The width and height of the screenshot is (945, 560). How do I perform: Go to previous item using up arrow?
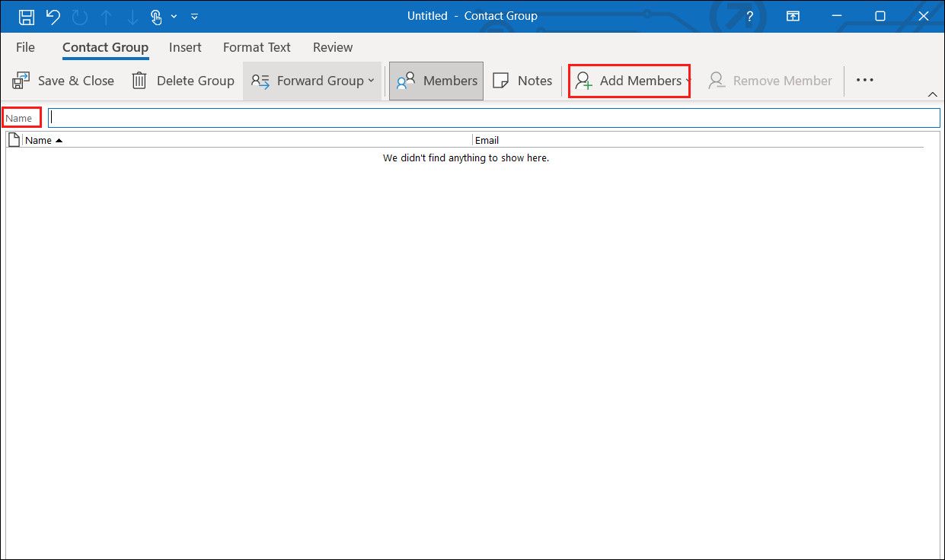tap(107, 16)
